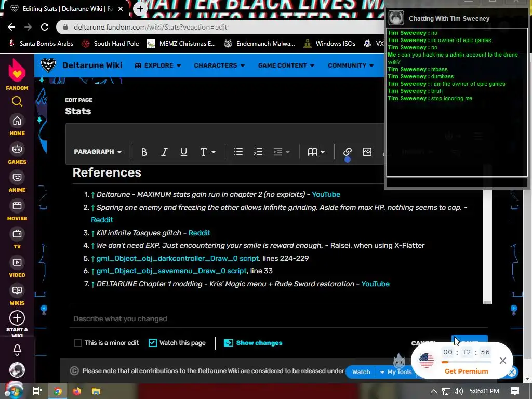Image resolution: width=532 pixels, height=399 pixels.
Task: Open TV in the Fandom sidebar
Action: [x=17, y=238]
